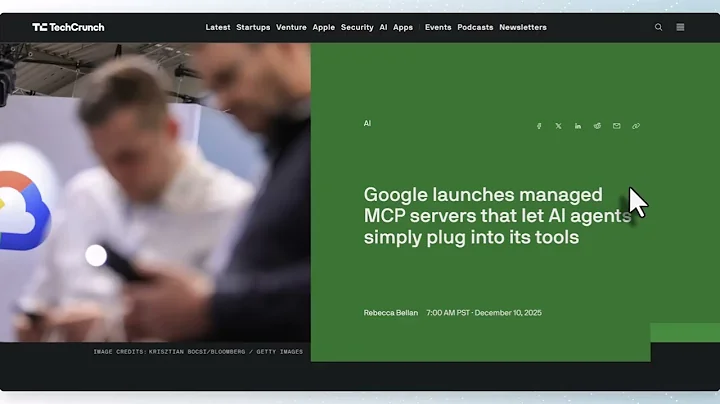Share article on LinkedIn
This screenshot has width=720, height=404.
click(x=578, y=126)
